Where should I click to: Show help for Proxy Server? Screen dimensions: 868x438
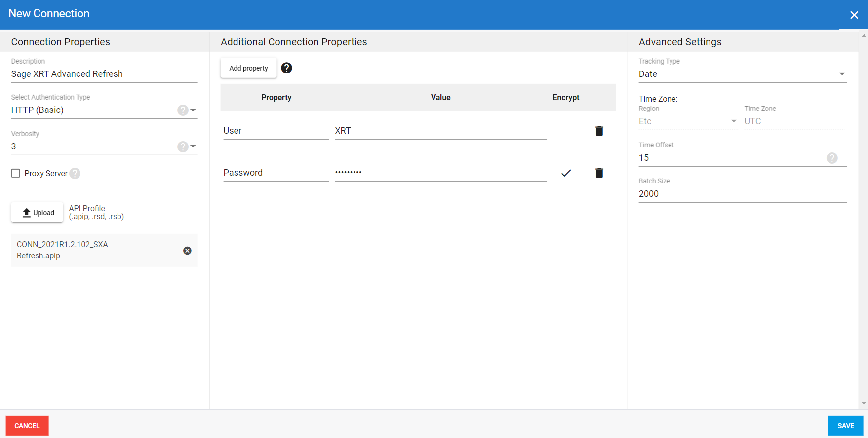click(75, 173)
